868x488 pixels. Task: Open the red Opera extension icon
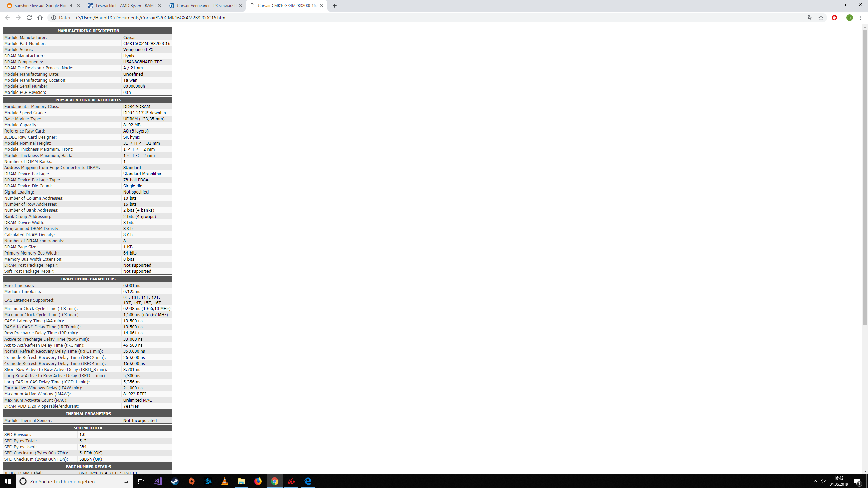pos(834,18)
